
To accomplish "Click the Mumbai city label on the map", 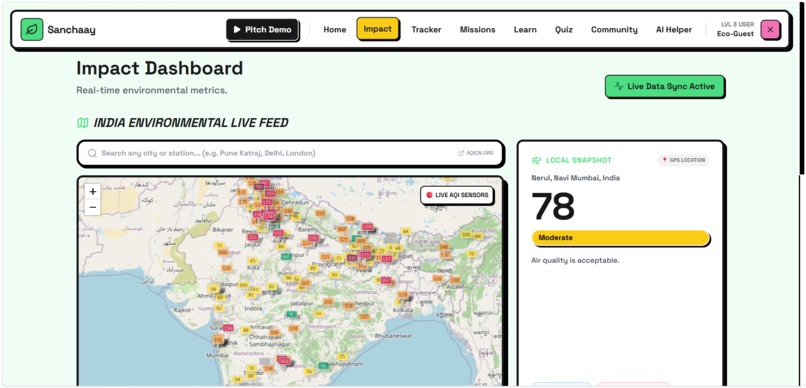I will (x=217, y=355).
